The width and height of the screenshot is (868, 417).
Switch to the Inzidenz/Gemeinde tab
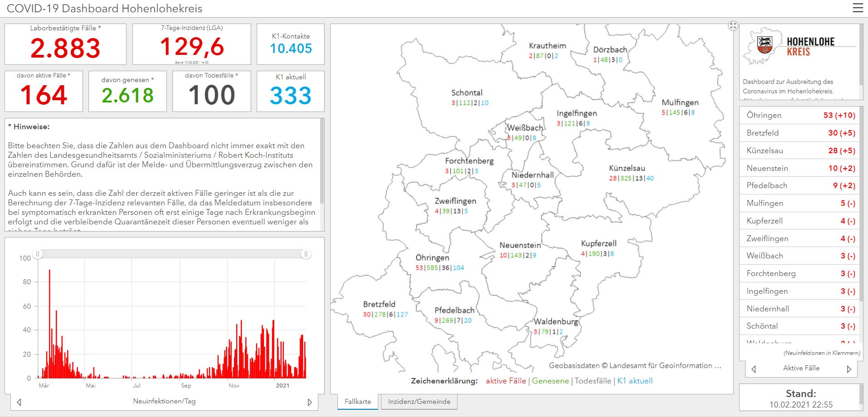[419, 402]
